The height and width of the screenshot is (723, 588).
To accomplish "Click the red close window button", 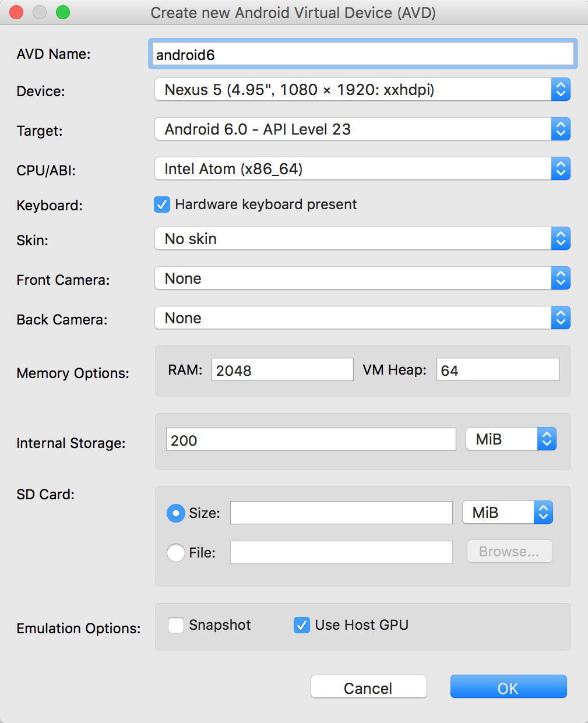I will [x=16, y=12].
